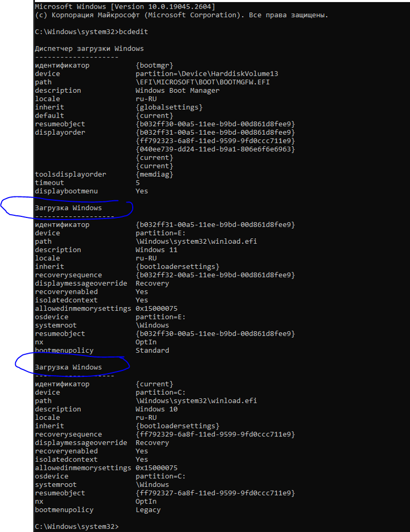The height and width of the screenshot is (532, 410).
Task: Click the '\EFI\MICROSOFT\BOOT\BOOTMGFW.EFI' path
Action: (203, 82)
